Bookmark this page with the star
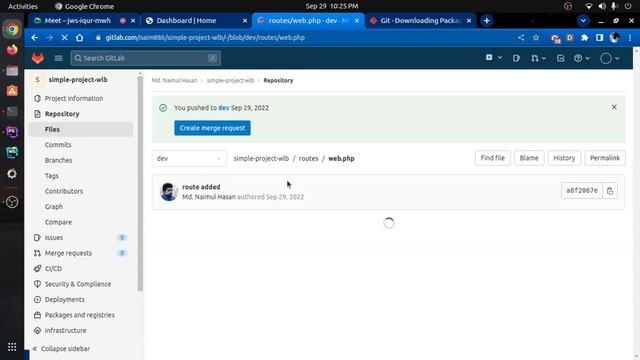 point(536,38)
